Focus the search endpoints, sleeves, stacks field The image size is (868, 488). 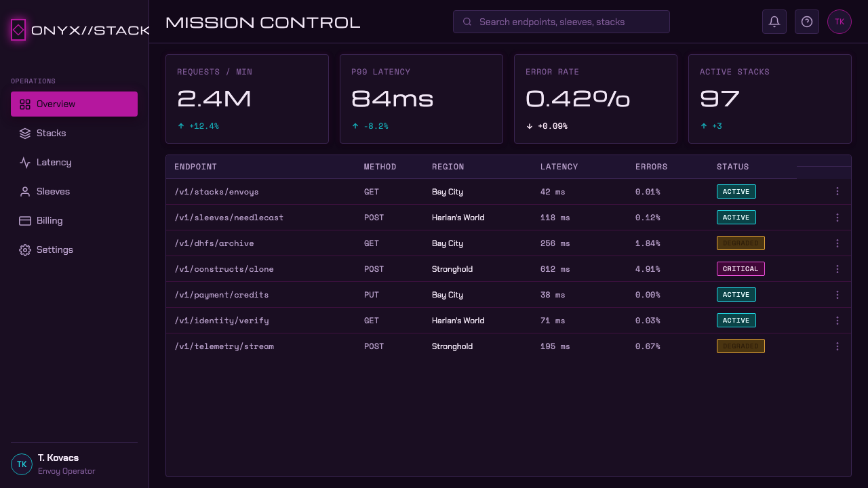pos(561,22)
